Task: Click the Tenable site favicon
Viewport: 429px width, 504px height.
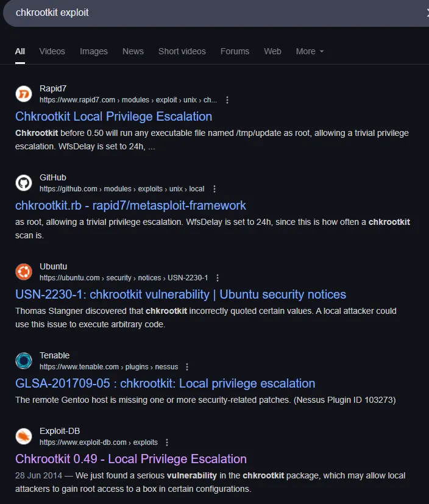Action: (24, 361)
